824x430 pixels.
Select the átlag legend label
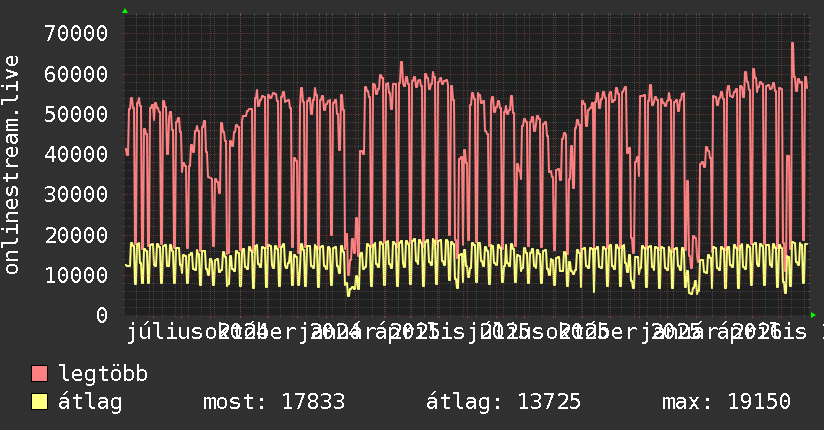coord(90,402)
